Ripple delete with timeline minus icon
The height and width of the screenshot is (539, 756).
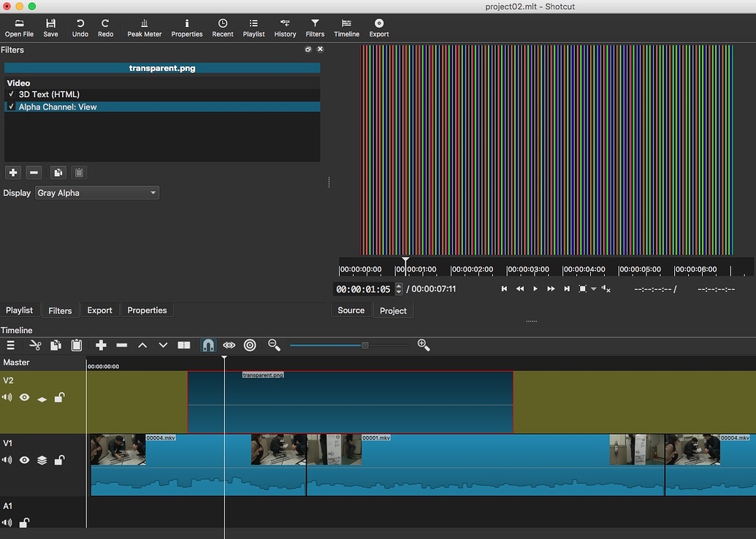pos(121,345)
